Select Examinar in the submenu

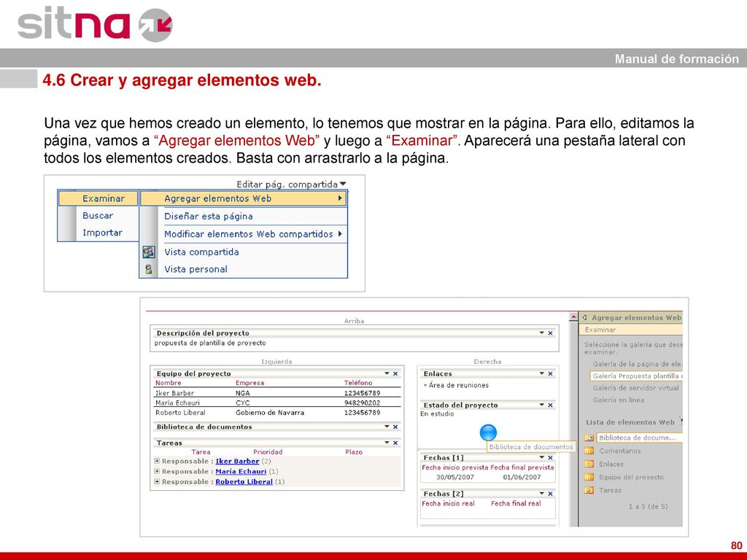point(98,198)
